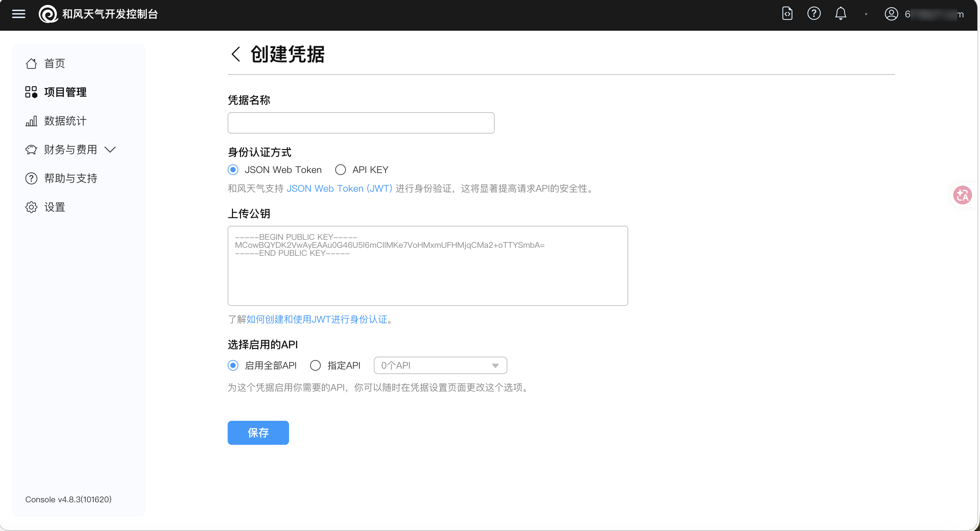Expand the 财务与费用 submenu chevron
Viewport: 980px width, 531px height.
point(110,150)
